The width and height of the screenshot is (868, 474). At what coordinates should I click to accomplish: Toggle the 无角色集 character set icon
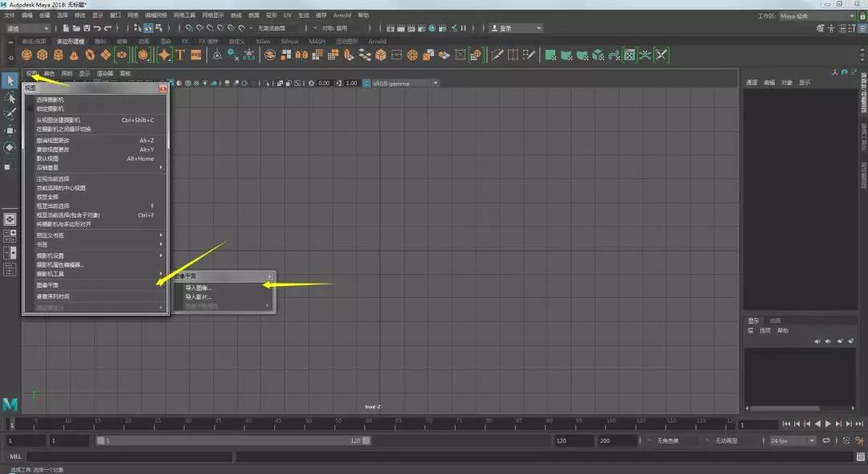(x=649, y=441)
